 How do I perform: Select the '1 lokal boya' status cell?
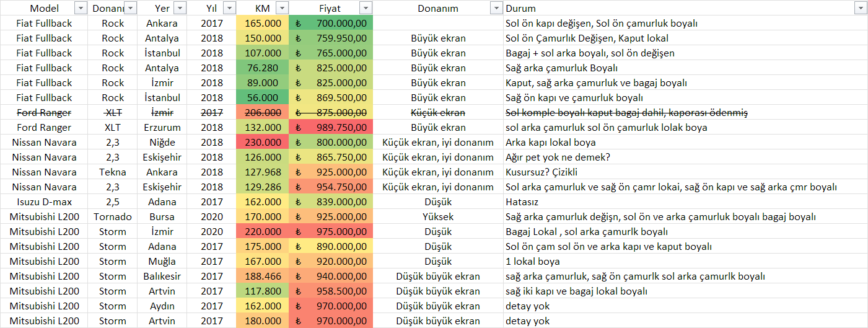click(686, 261)
